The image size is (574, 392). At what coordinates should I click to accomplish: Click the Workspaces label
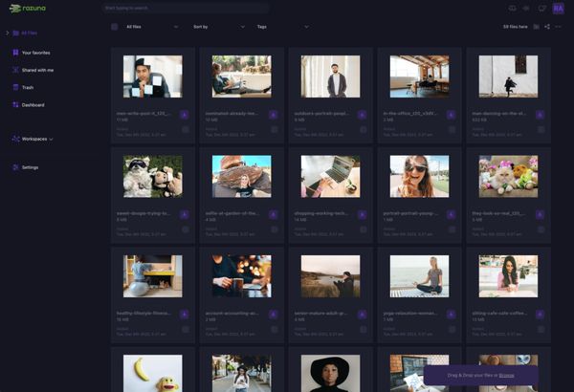tap(34, 139)
